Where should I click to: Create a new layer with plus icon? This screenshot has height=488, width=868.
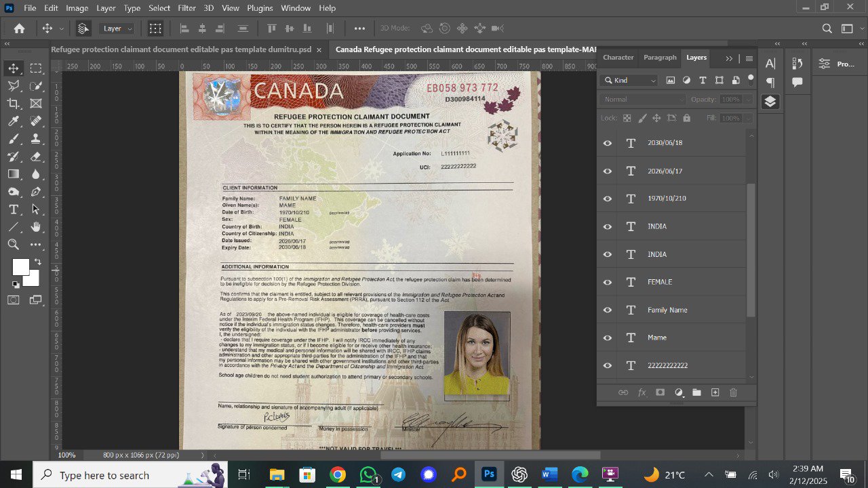tap(715, 392)
